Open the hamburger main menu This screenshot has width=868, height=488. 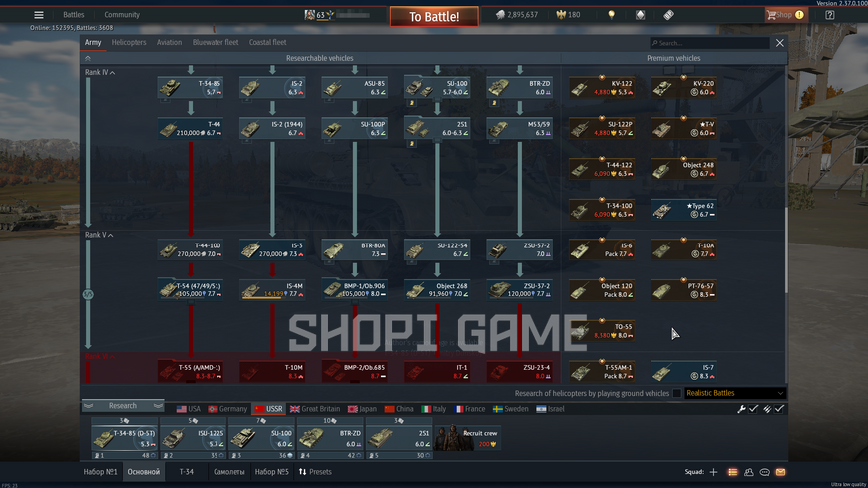click(39, 15)
